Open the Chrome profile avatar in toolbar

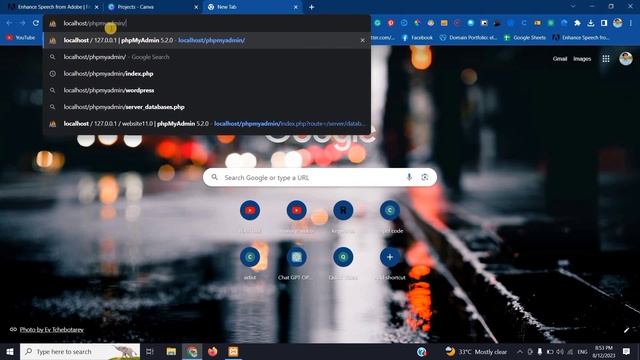pyautogui.click(x=618, y=23)
